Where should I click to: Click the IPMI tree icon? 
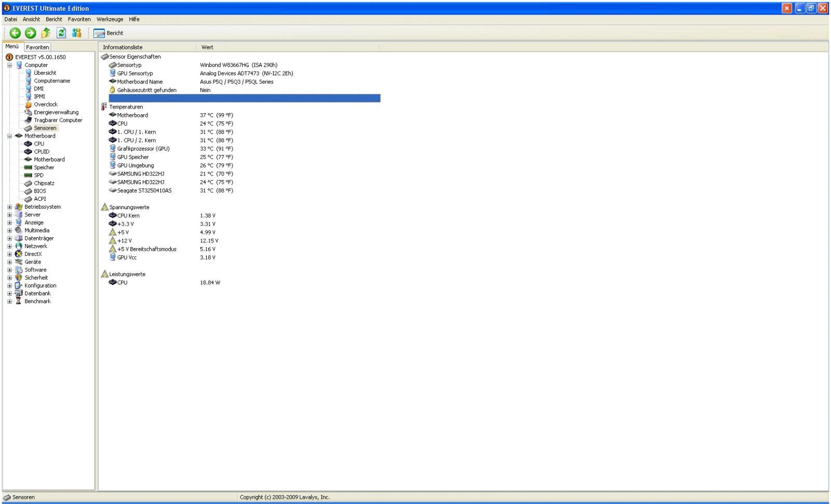[28, 97]
